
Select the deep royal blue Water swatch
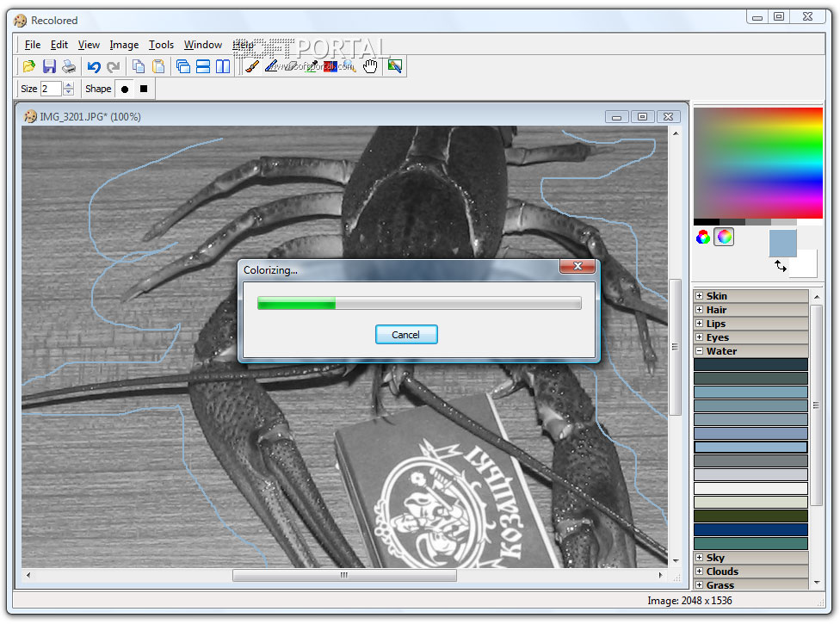click(750, 530)
